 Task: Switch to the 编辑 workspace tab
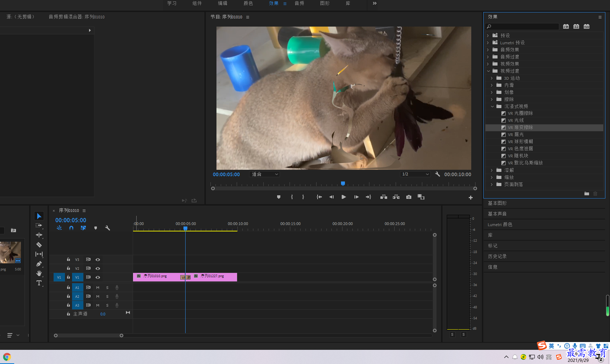click(x=222, y=3)
